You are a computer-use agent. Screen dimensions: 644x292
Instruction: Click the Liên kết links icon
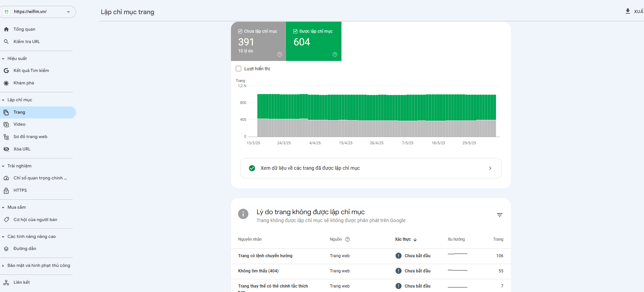[6, 283]
